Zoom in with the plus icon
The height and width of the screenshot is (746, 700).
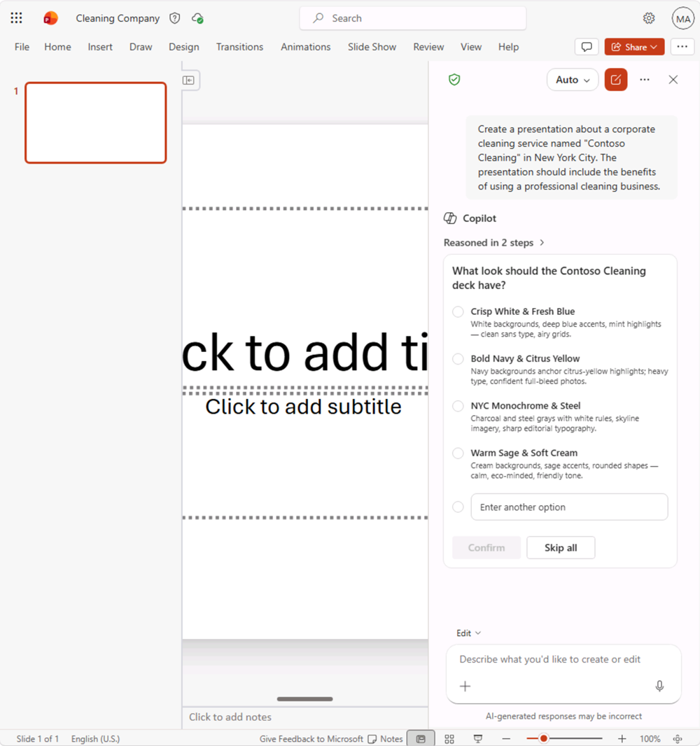coord(622,739)
